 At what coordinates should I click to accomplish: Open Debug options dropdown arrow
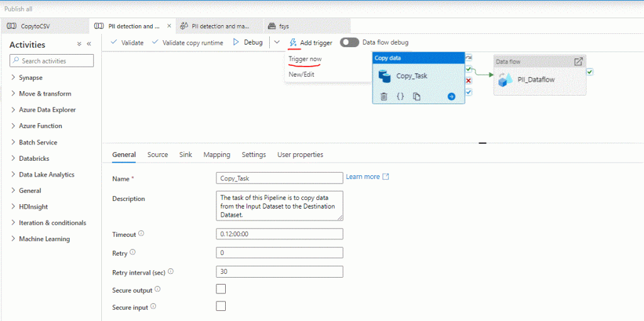277,42
